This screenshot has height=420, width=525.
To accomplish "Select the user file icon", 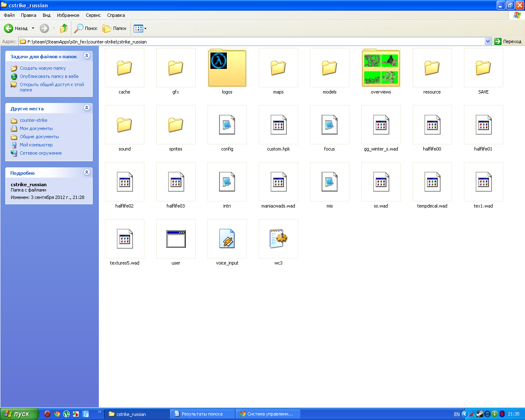I will [x=176, y=239].
